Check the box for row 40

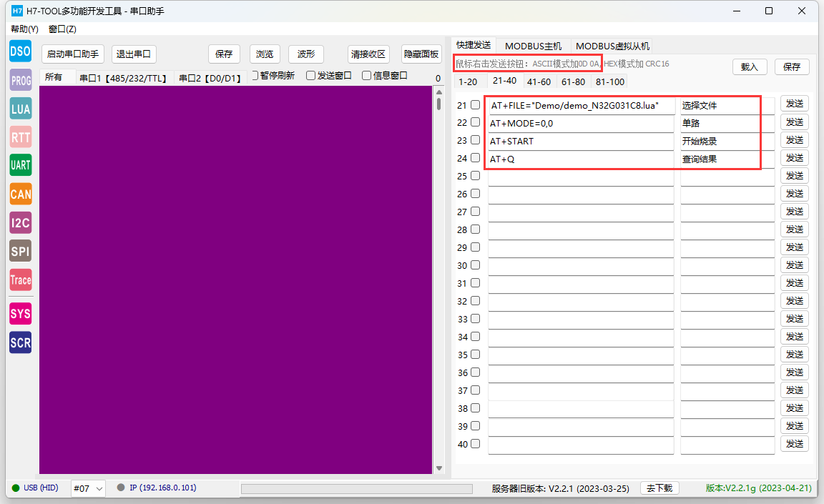pyautogui.click(x=475, y=444)
